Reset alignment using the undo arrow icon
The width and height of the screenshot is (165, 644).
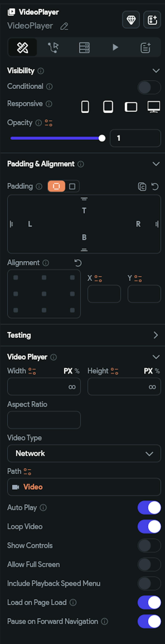[x=78, y=263]
